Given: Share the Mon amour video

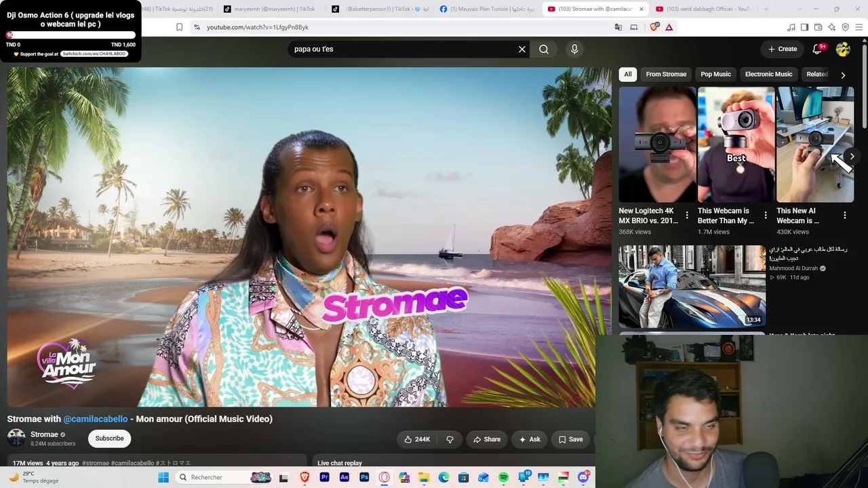Looking at the screenshot, I should (487, 439).
